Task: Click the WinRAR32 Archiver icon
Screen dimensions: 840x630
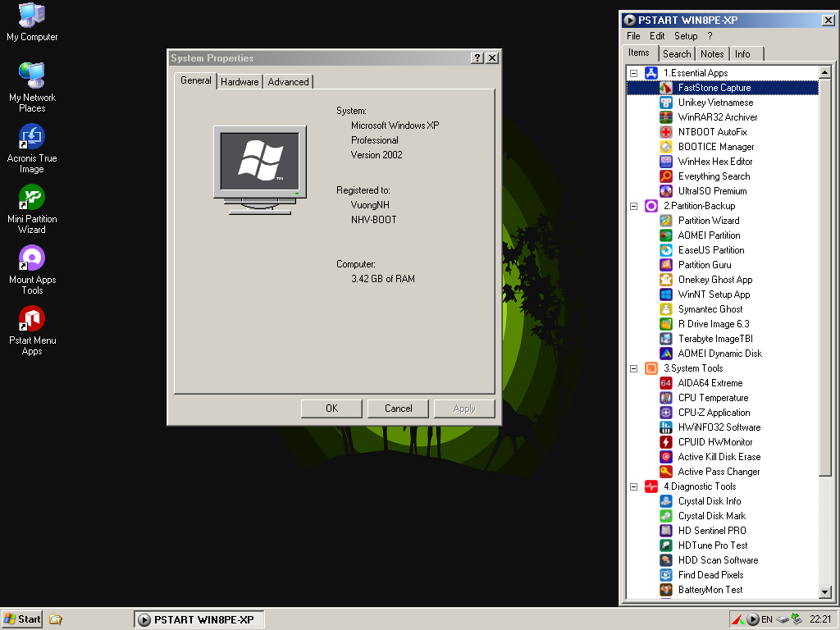Action: 665,116
